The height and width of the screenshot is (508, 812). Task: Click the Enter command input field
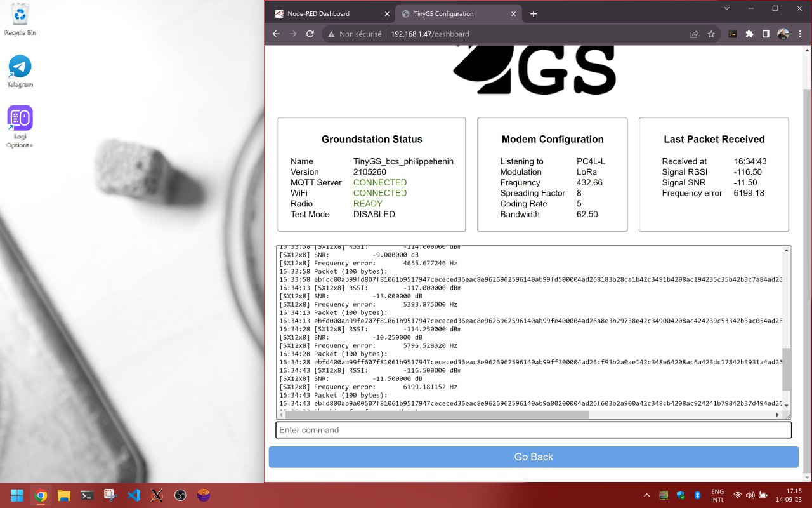(534, 430)
